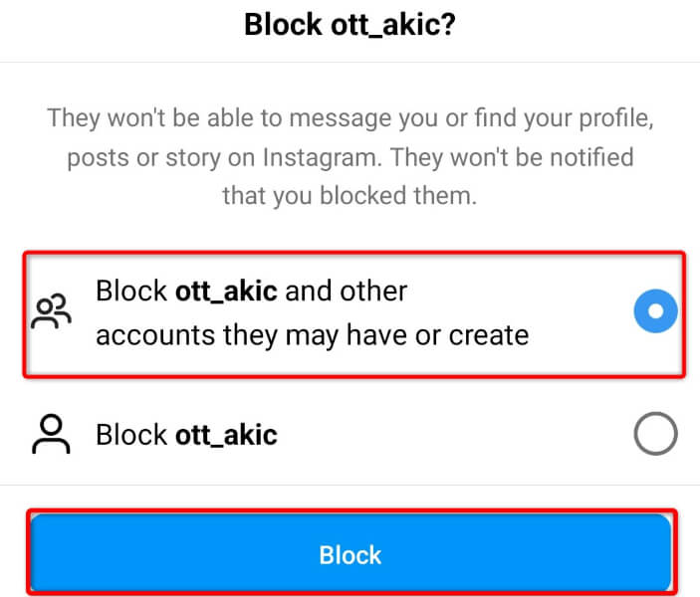Click the white "Block" label on the blue button
The image size is (700, 597).
point(350,554)
